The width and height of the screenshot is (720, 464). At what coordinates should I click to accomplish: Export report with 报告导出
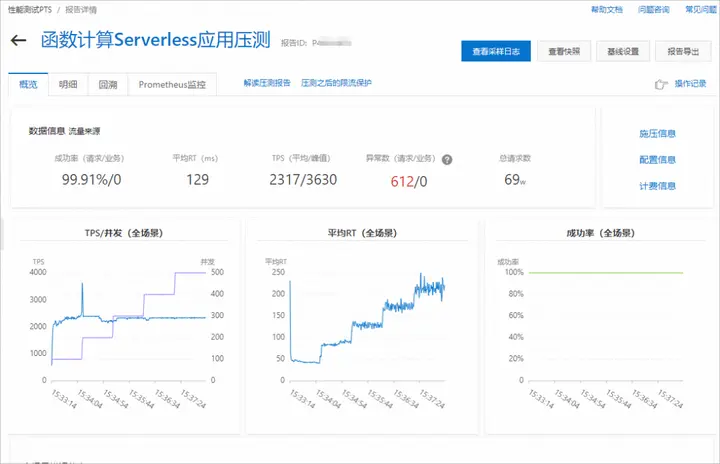coord(683,51)
